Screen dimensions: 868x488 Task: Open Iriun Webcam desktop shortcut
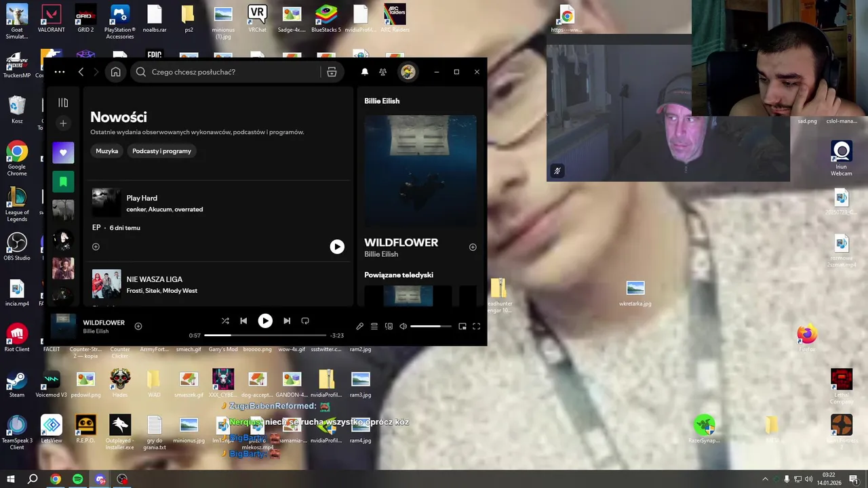click(842, 159)
